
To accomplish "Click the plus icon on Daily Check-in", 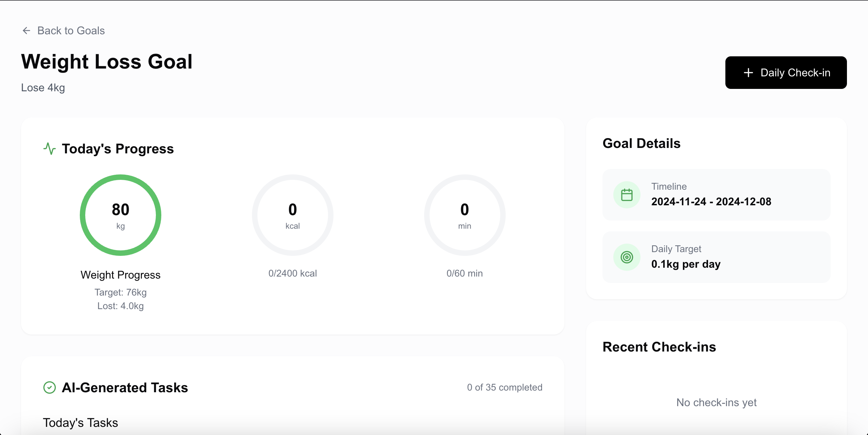I will pyautogui.click(x=748, y=73).
